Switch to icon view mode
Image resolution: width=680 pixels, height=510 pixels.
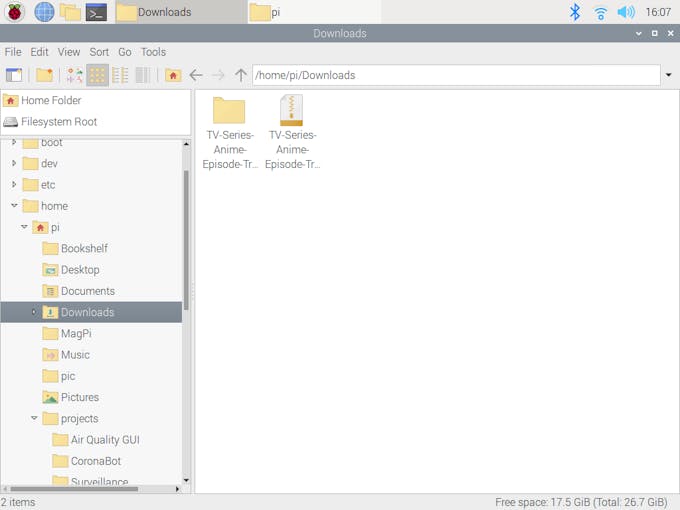(x=97, y=75)
